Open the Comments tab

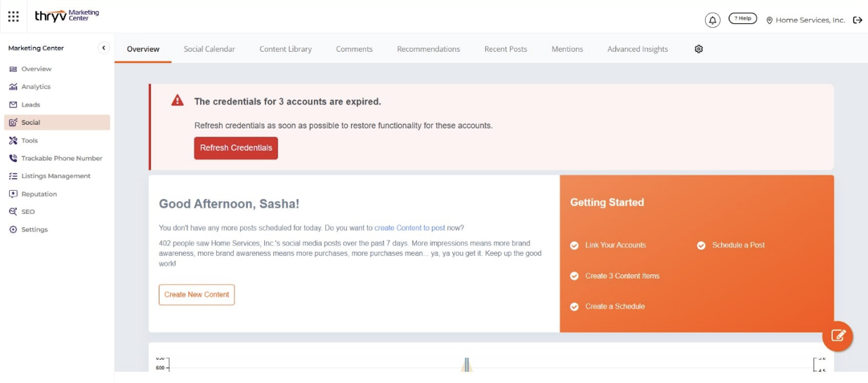(x=354, y=49)
